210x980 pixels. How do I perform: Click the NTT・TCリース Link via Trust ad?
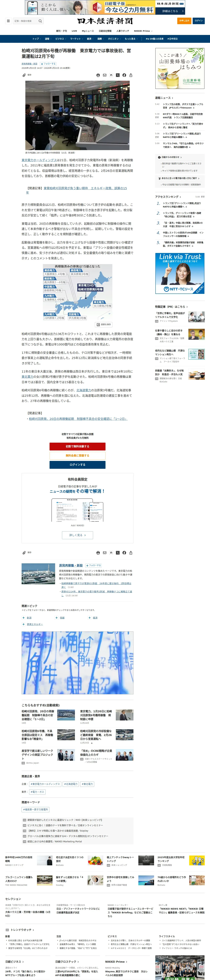click(180, 274)
